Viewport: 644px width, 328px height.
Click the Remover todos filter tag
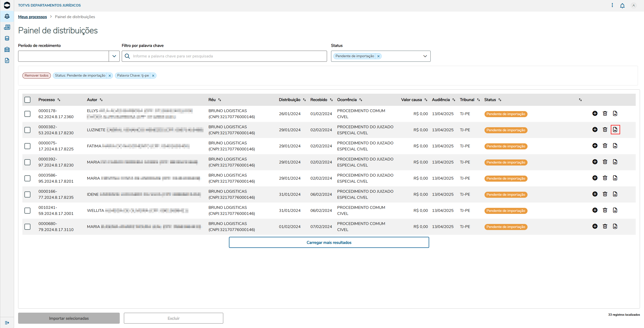click(x=36, y=76)
